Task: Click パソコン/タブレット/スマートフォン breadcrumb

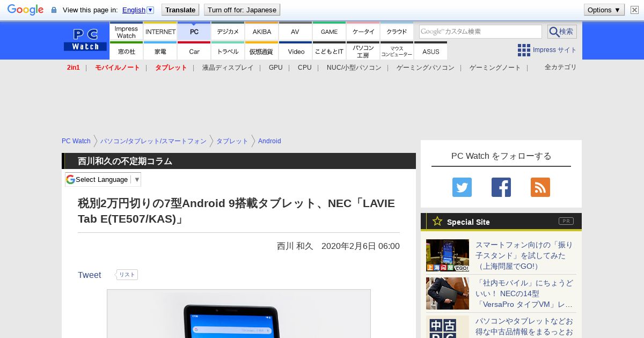Action: pos(153,141)
